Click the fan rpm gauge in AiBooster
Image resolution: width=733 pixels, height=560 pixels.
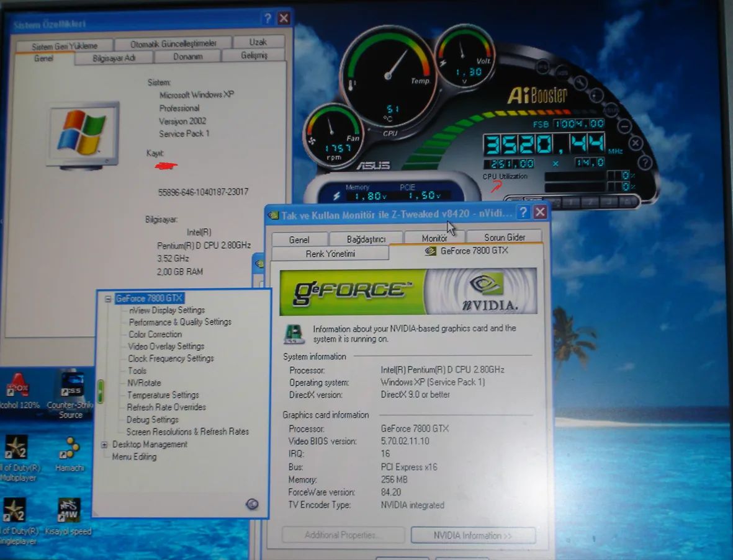point(334,136)
